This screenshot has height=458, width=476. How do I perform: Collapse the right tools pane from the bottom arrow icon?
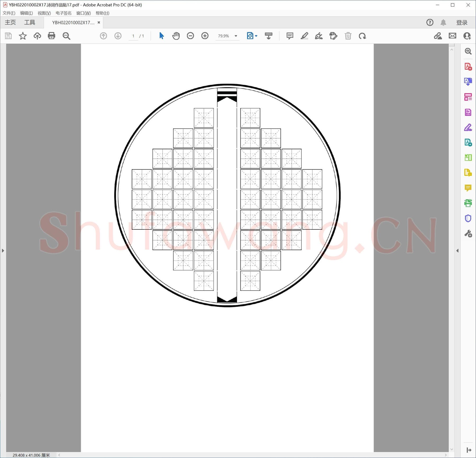(469, 450)
